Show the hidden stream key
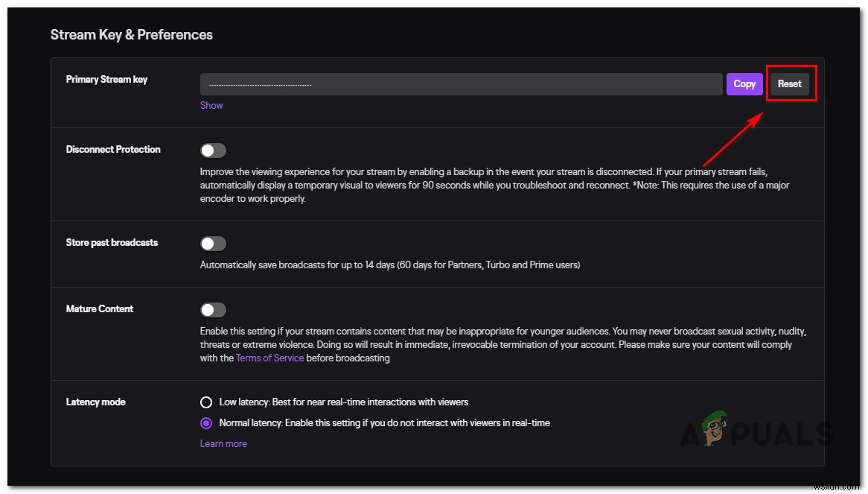 [x=211, y=105]
